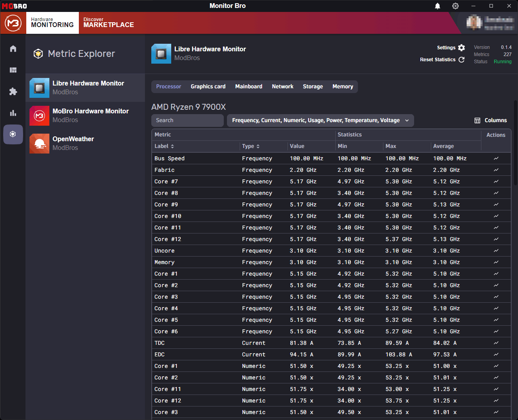Switch to the Network tab
Viewport: 518px width, 420px height.
click(x=283, y=87)
